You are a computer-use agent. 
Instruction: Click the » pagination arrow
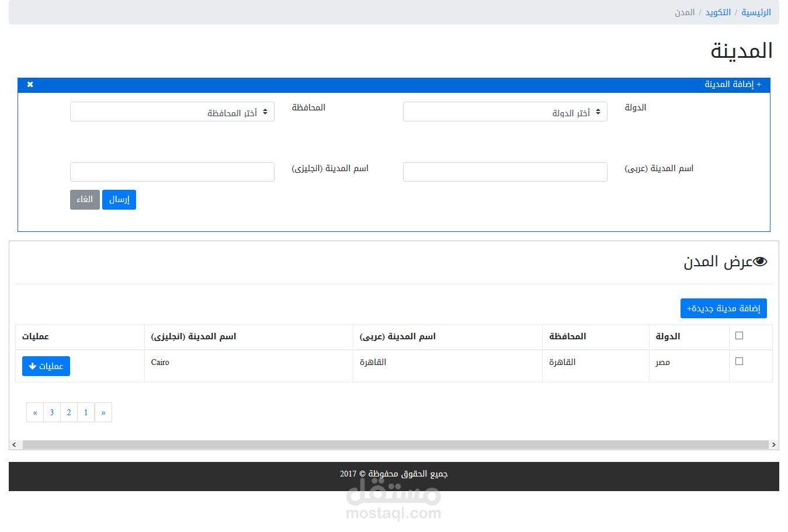pyautogui.click(x=103, y=412)
